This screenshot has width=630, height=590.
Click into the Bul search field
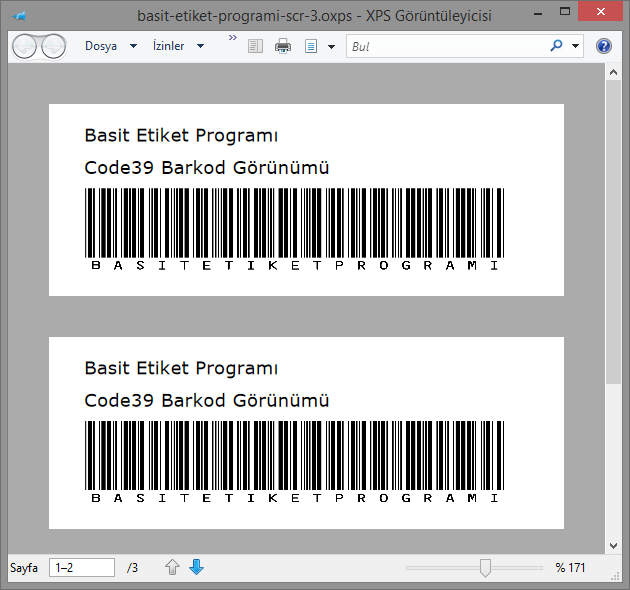(x=446, y=46)
